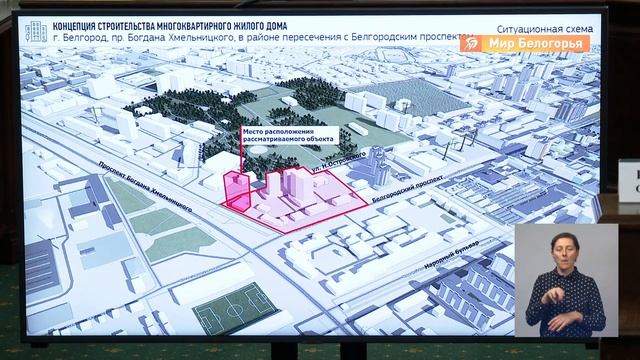Click the 'Проспект Богдана Хмельницкого' street label

click(145, 187)
